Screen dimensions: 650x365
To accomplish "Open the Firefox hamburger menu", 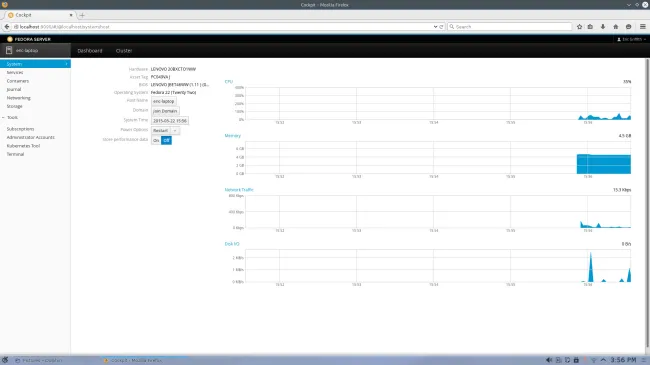I will 643,27.
